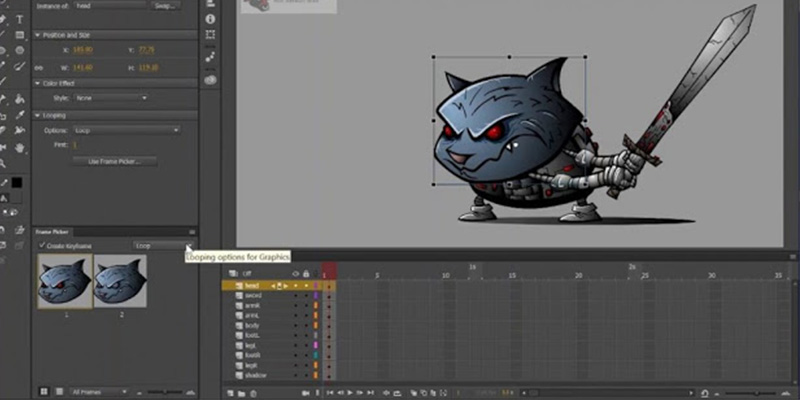Lock the legL layer
800x400 pixels.
(306, 345)
